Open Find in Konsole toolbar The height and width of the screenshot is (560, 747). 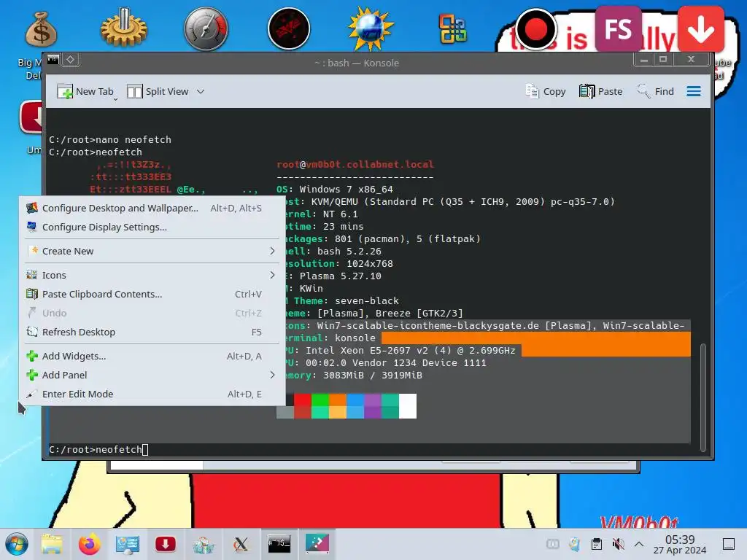coord(656,91)
